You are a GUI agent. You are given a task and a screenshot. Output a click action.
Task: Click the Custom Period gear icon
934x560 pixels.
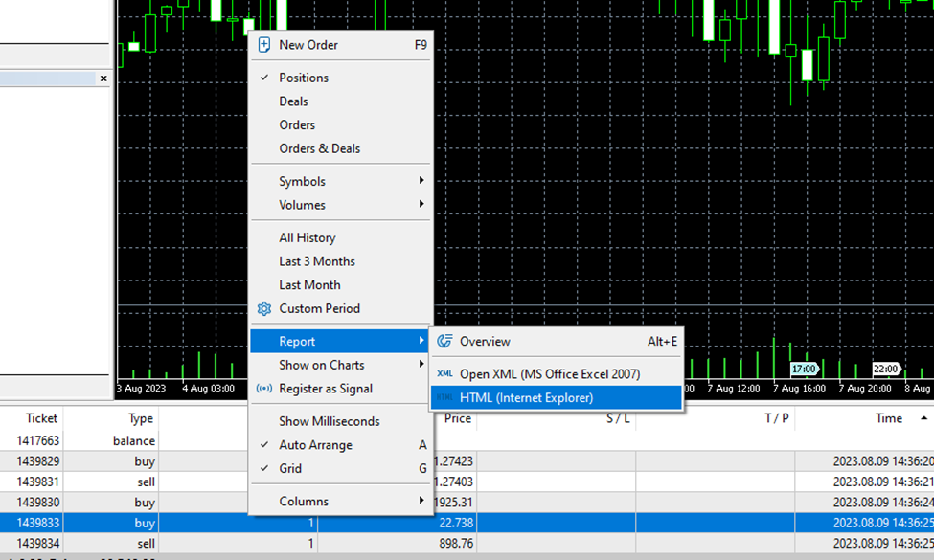coord(263,308)
